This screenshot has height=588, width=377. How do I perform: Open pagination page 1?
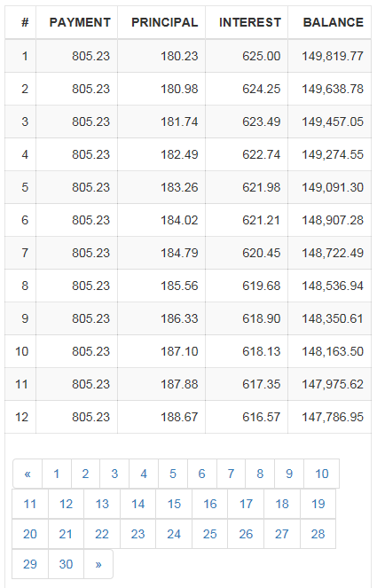click(57, 474)
